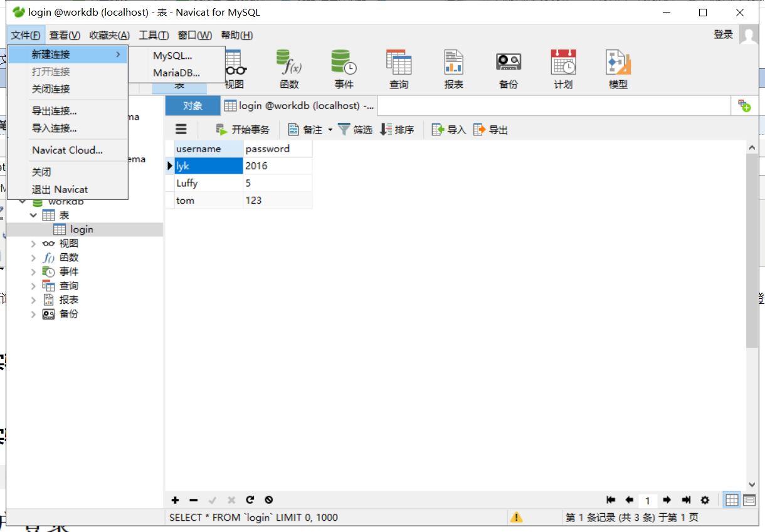Select 新建连接 in File menu
765x532 pixels.
click(x=68, y=55)
